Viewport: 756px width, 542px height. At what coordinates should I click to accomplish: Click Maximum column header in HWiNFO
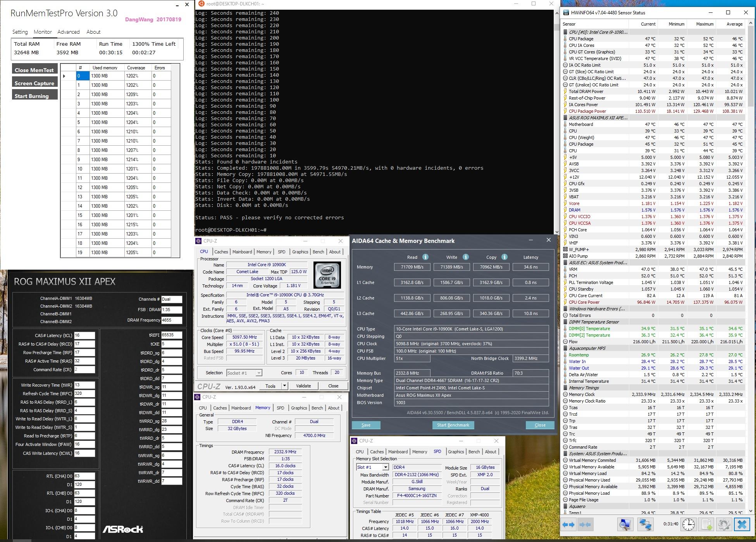click(x=705, y=24)
